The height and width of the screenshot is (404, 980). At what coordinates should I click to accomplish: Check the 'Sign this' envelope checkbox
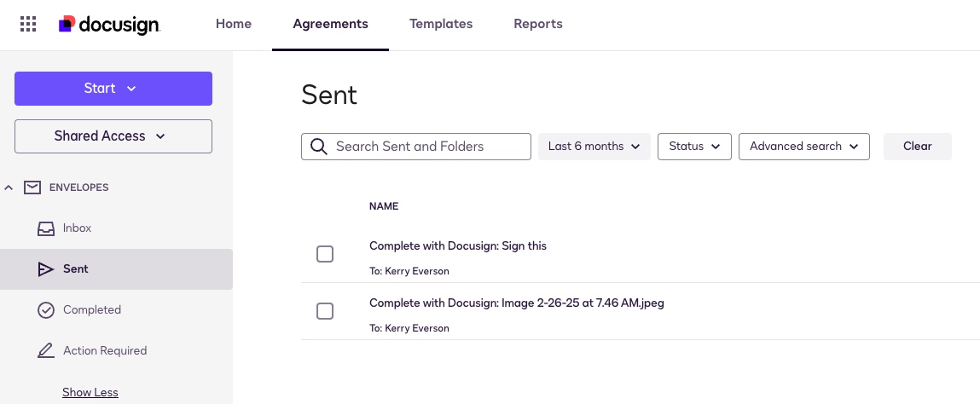click(x=325, y=254)
